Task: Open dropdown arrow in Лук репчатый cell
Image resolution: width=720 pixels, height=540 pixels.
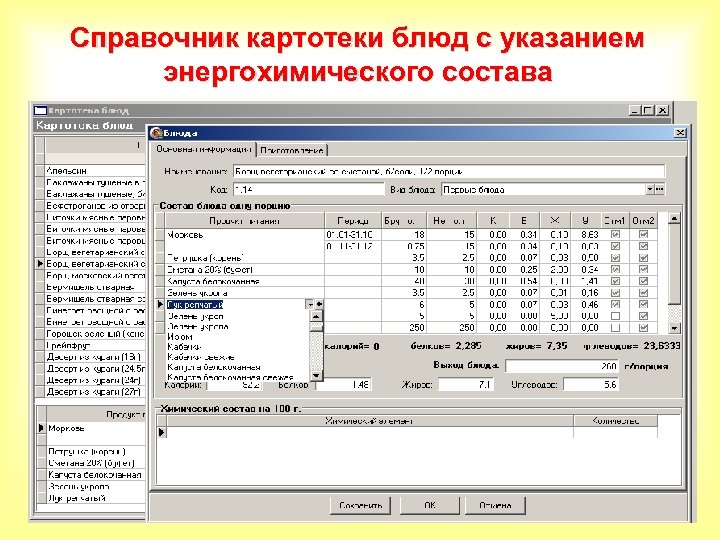Action: coord(309,304)
